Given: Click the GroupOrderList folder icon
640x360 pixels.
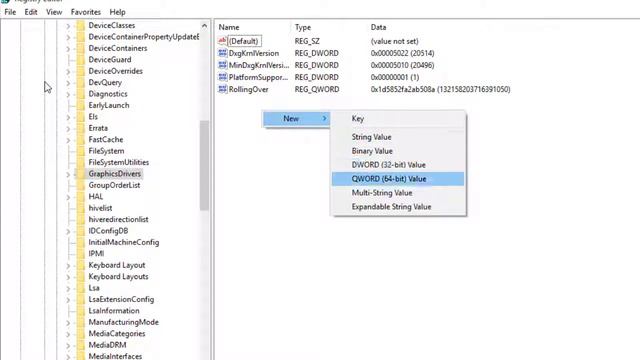Looking at the screenshot, I should pyautogui.click(x=80, y=185).
